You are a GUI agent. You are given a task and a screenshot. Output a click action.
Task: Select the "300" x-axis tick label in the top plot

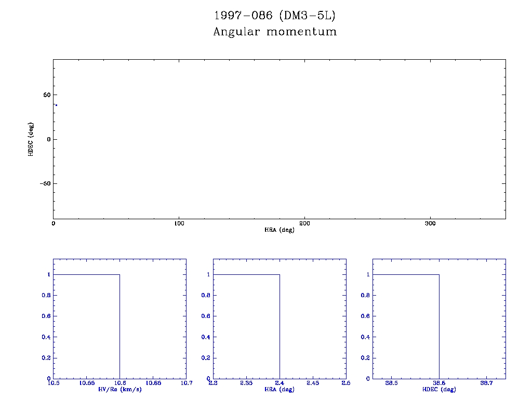(x=430, y=223)
